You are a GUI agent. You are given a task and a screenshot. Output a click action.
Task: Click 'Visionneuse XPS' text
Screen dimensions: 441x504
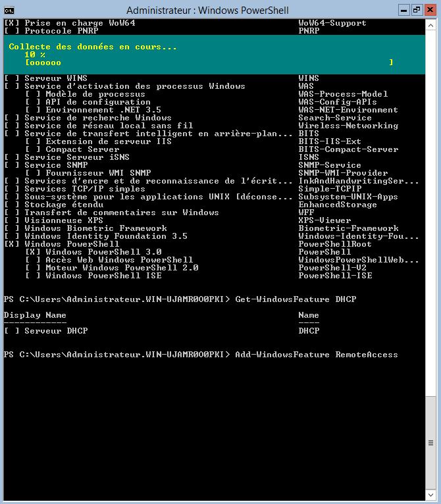64,220
